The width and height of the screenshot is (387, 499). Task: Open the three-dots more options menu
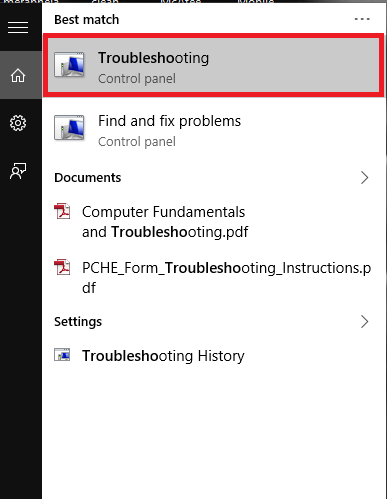(x=362, y=19)
